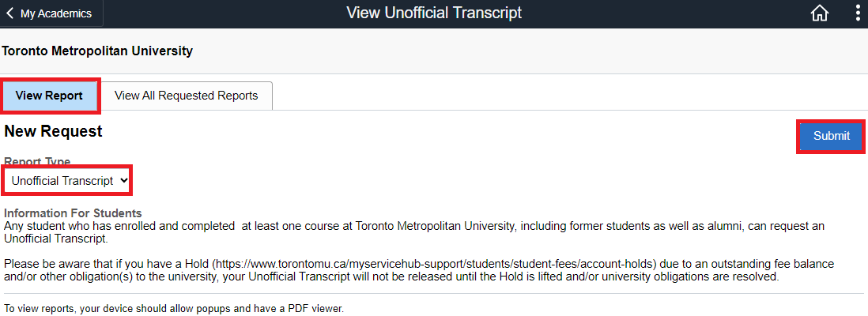Switch to View All Requested Reports tab
The height and width of the screenshot is (316, 868).
tap(186, 96)
